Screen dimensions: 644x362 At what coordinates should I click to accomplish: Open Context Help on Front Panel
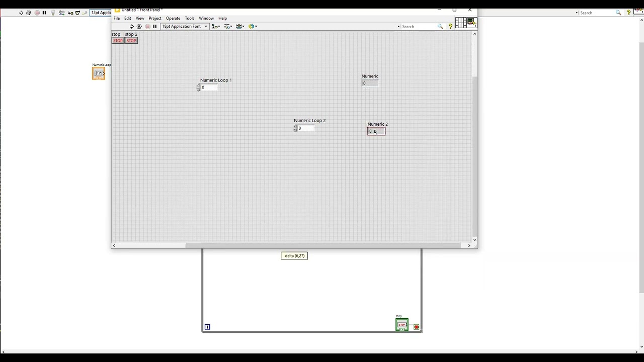tap(450, 26)
